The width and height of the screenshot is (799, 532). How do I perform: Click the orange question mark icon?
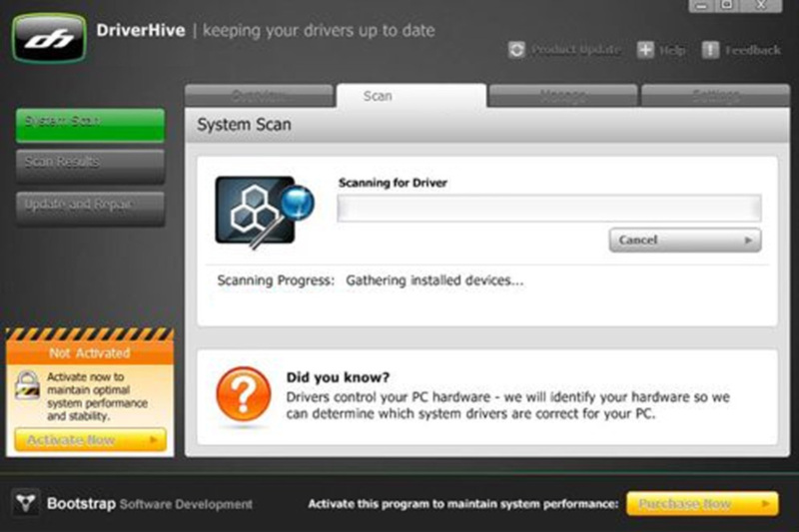pyautogui.click(x=244, y=394)
